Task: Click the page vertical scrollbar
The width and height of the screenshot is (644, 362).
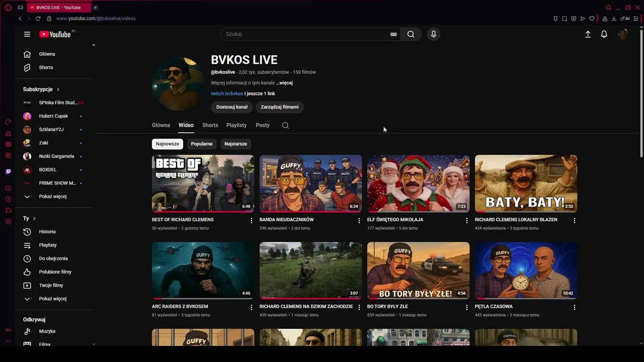Action: pos(641,93)
